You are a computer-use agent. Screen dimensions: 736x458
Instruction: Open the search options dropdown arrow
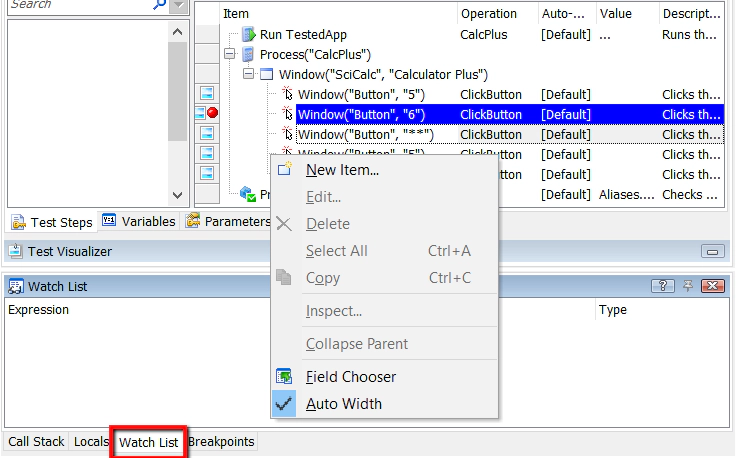179,6
